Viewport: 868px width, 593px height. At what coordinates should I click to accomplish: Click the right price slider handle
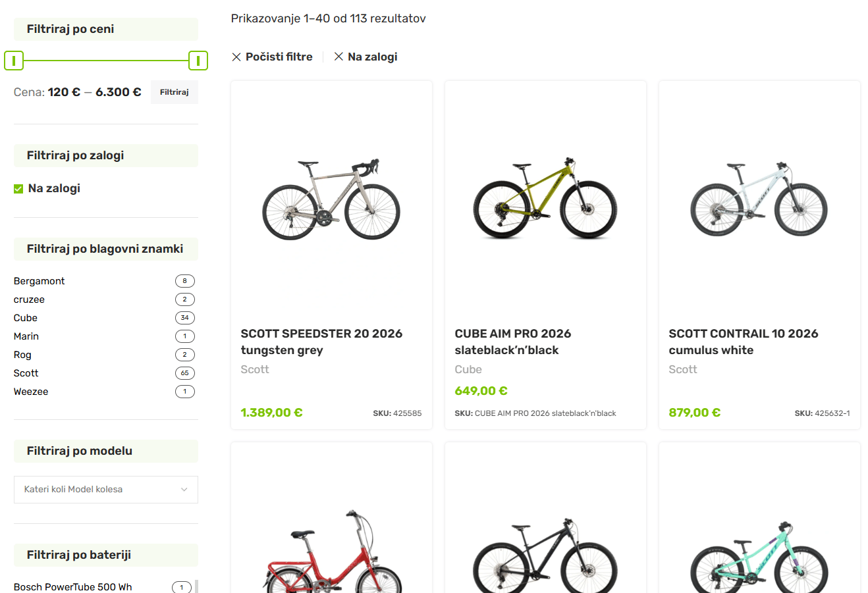198,61
